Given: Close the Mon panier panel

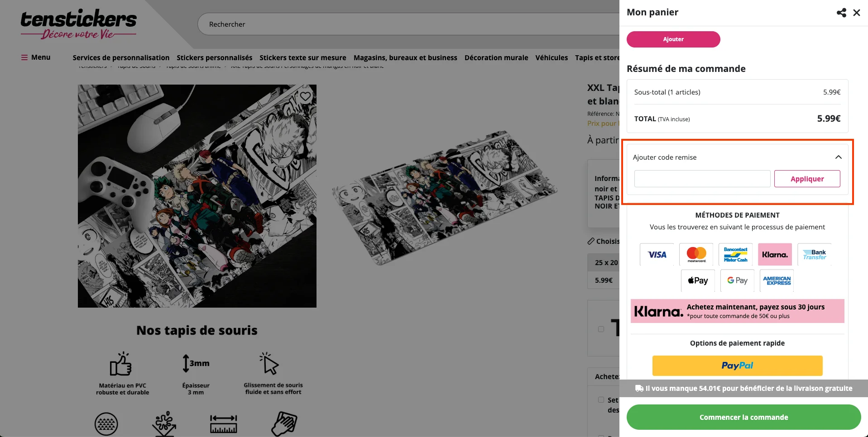Looking at the screenshot, I should click(x=857, y=13).
